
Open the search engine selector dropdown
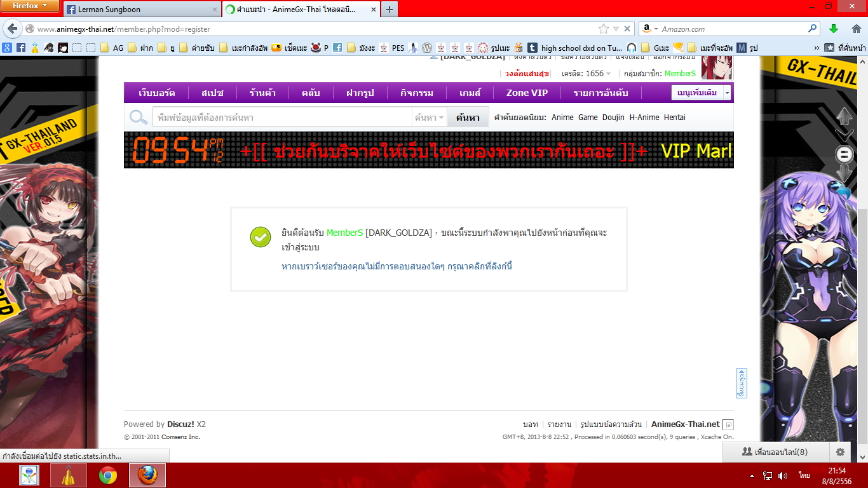tap(649, 29)
